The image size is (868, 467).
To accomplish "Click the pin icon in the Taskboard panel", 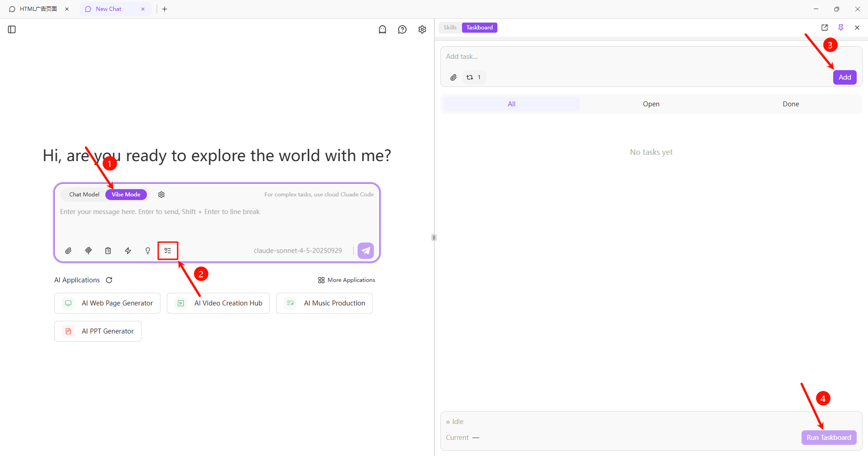I will tap(841, 27).
